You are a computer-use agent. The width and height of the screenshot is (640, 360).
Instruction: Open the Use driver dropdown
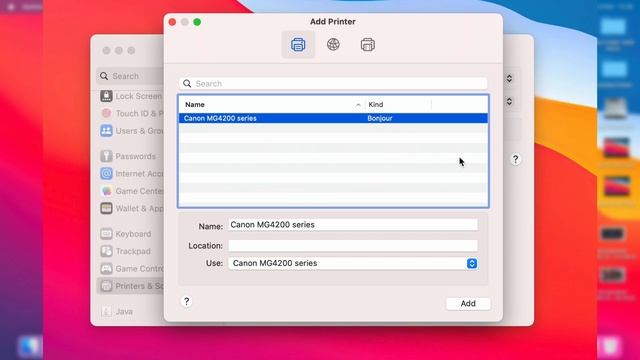point(353,263)
